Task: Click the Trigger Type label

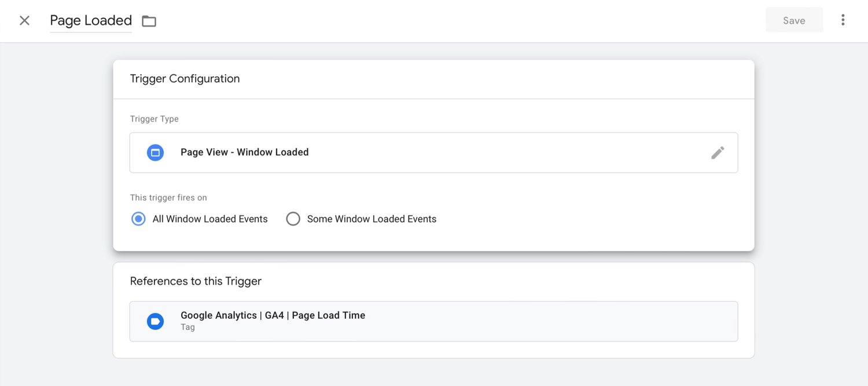Action: [x=154, y=119]
